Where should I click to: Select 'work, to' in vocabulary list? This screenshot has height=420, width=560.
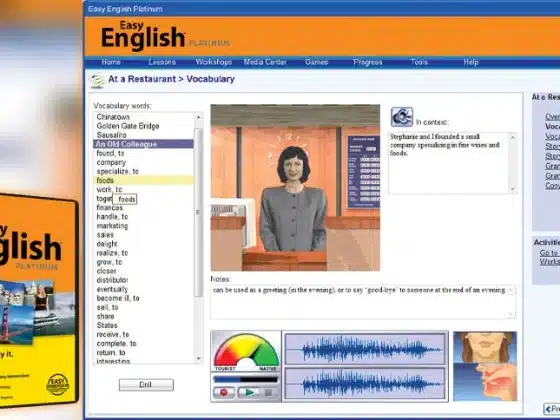tap(109, 189)
